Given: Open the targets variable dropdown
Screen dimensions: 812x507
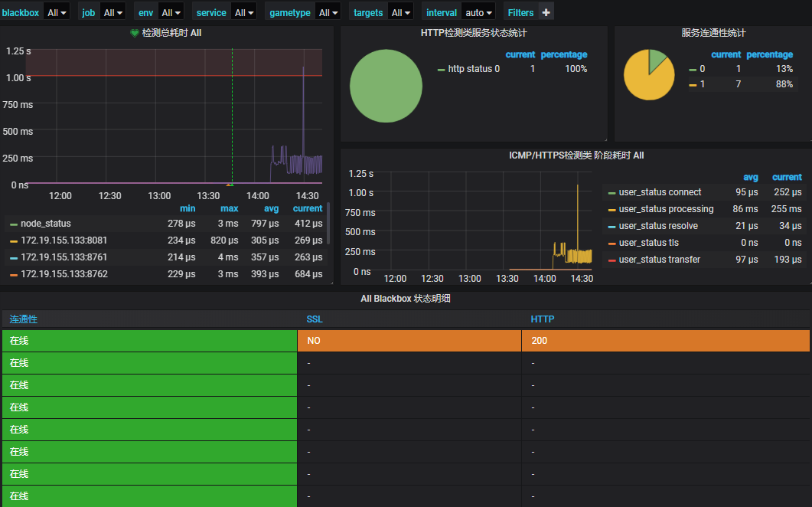Looking at the screenshot, I should click(401, 12).
